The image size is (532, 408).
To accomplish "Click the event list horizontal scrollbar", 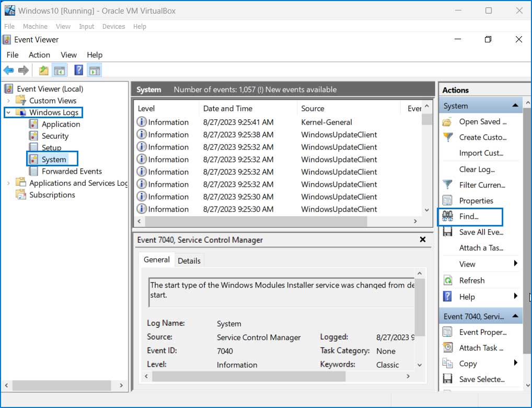I will pos(256,221).
